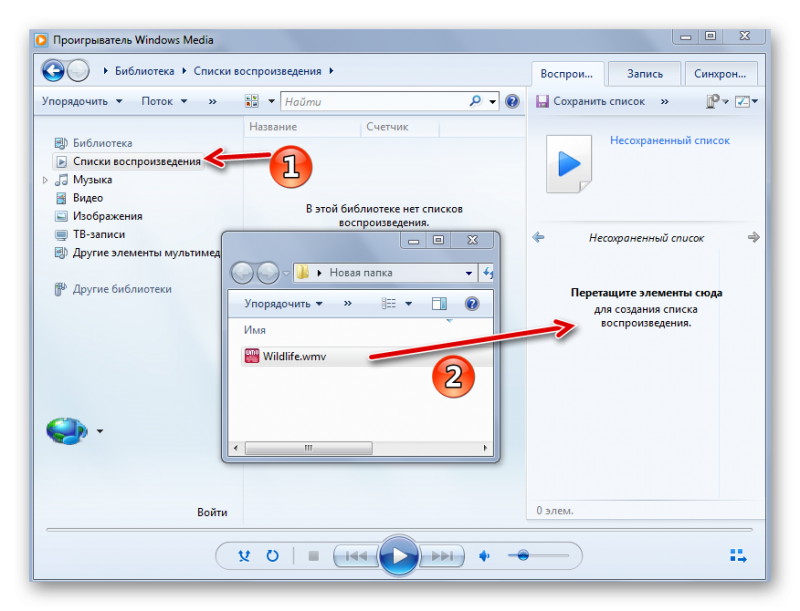
Task: Open the Поток dropdown menu
Action: (x=164, y=101)
